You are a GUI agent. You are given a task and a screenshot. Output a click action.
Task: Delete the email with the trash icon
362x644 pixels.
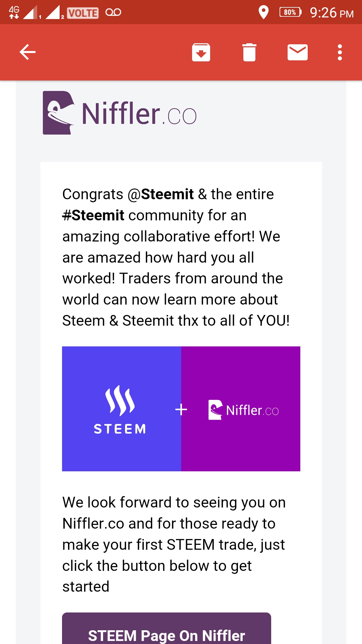249,52
